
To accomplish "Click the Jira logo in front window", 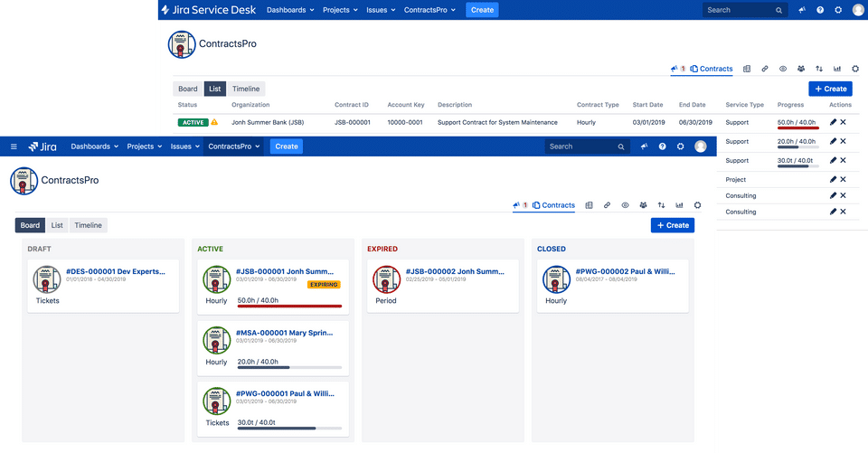I will 42,146.
